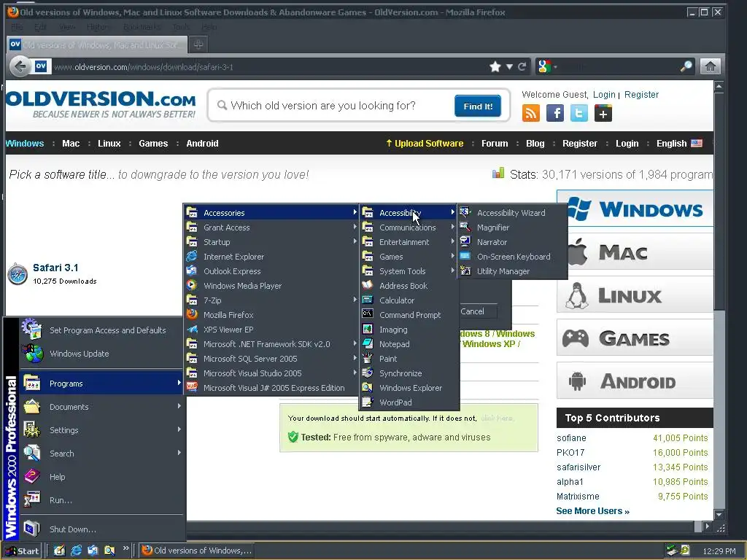Open the search engine dropdown in Firefox
Viewport: 747px width, 560px height.
547,66
